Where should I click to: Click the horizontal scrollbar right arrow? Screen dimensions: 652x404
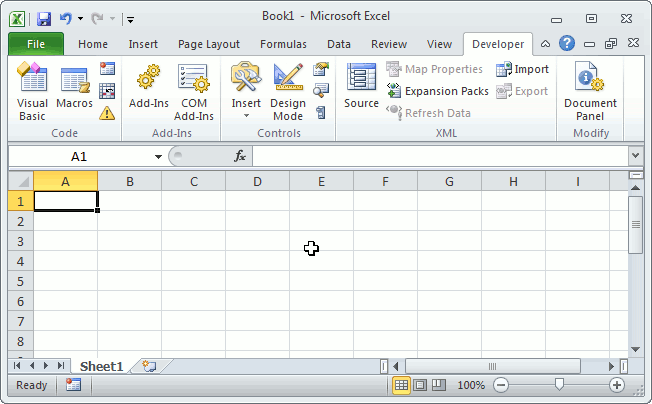[x=611, y=366]
